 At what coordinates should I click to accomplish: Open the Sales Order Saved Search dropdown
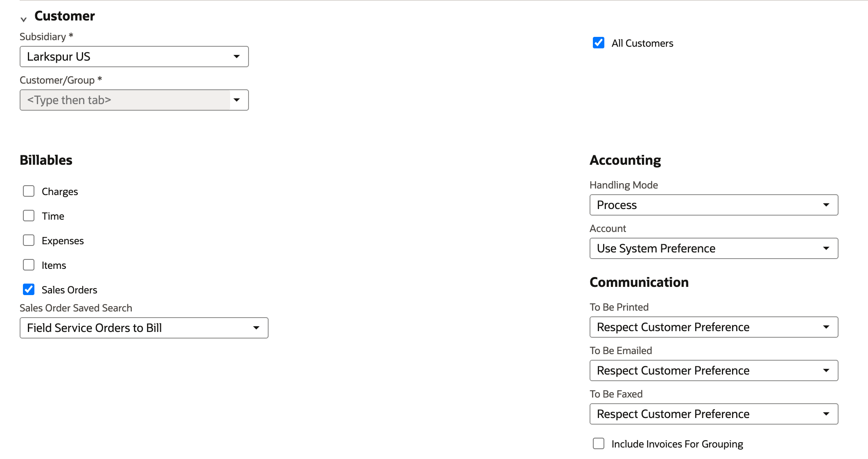(x=144, y=328)
